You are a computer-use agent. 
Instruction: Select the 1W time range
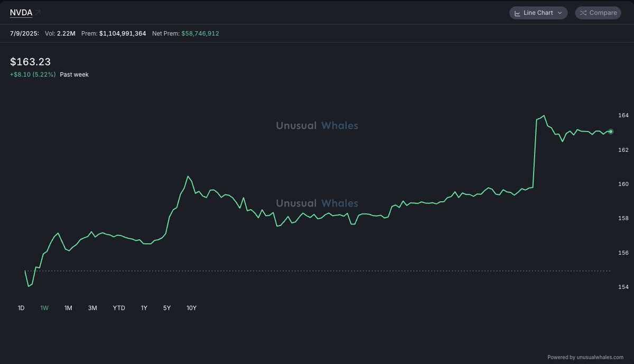click(x=44, y=308)
